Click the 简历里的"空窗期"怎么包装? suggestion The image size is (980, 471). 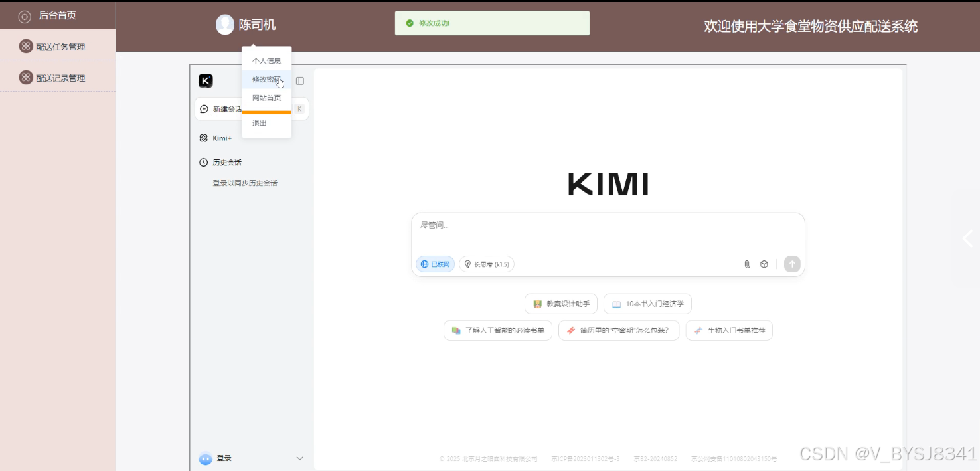pos(619,330)
